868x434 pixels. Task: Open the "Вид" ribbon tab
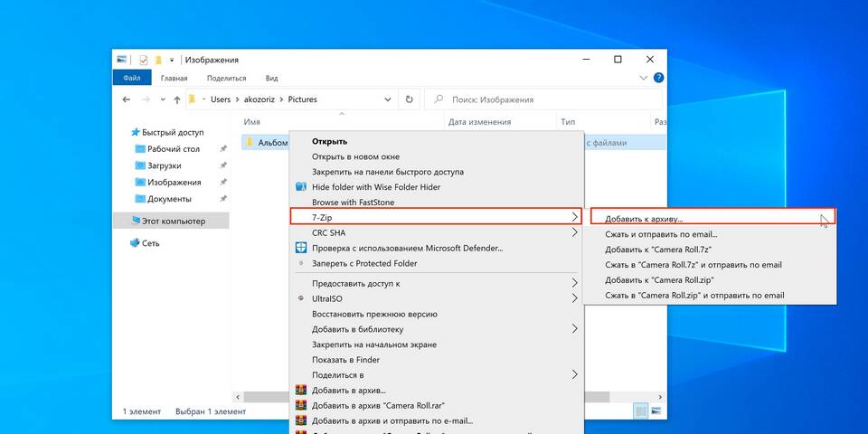tap(271, 79)
